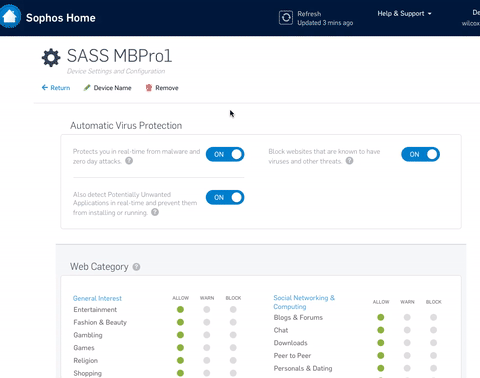480x378 pixels.
Task: Click the help icon after 'zero day attacks'
Action: coord(129,161)
